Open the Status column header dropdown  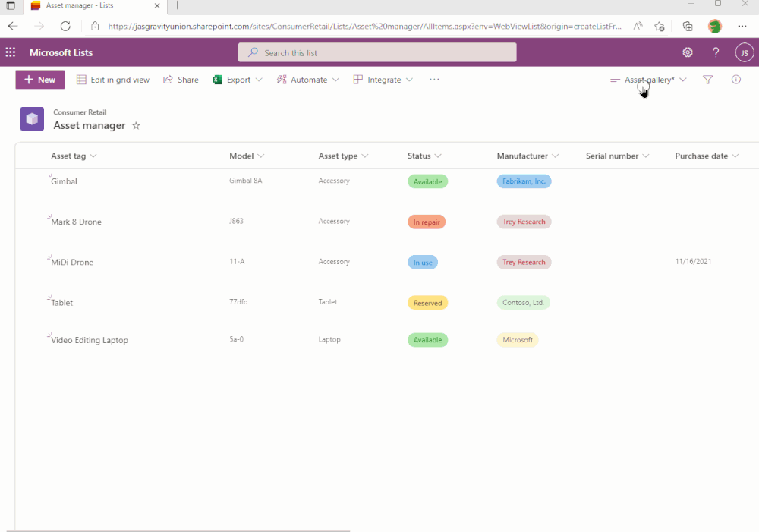(438, 156)
